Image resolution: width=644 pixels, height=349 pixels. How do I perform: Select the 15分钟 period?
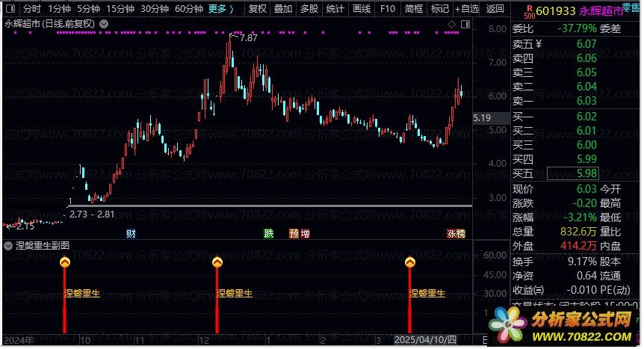click(x=120, y=9)
